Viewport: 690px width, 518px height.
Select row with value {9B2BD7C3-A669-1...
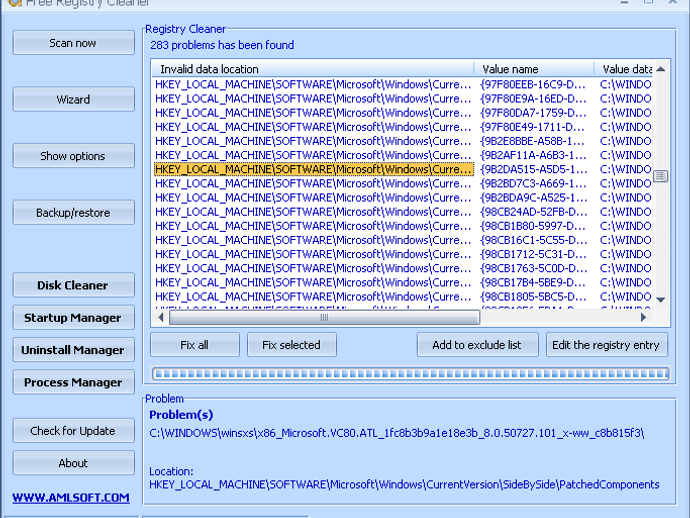tap(403, 183)
